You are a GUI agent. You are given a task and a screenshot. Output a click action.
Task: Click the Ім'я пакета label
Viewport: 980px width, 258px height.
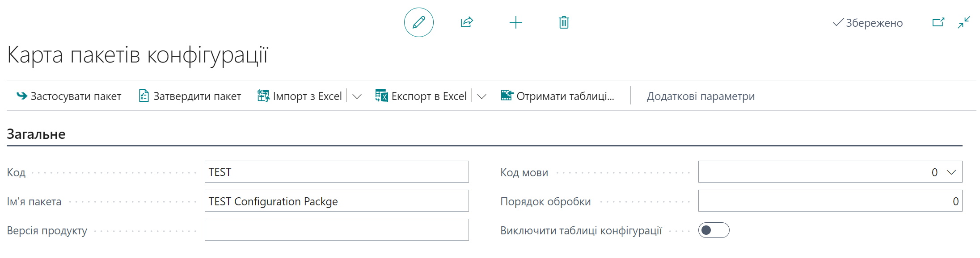[34, 201]
